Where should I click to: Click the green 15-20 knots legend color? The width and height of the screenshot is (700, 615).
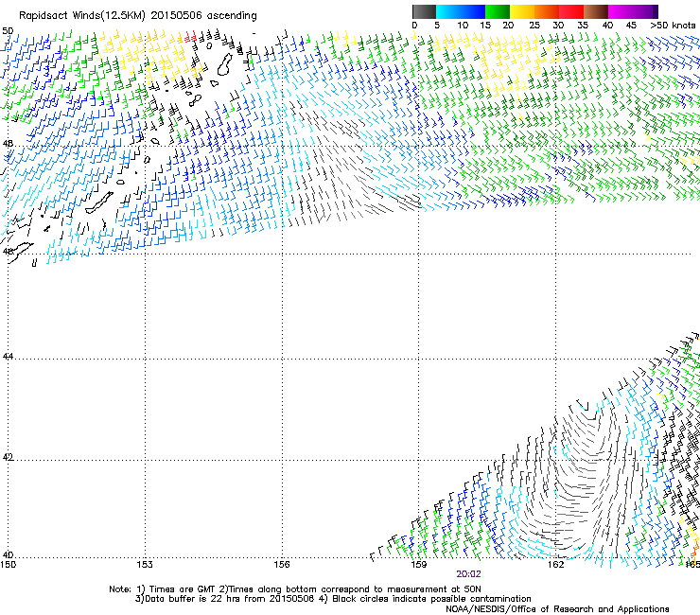tap(498, 11)
